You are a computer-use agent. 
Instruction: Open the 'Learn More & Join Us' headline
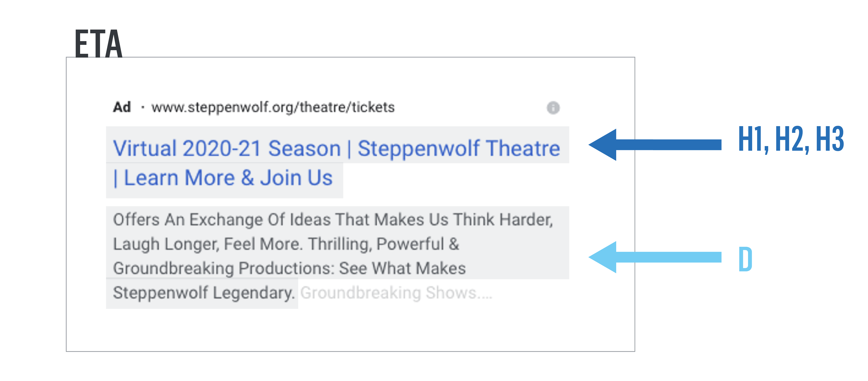(x=228, y=178)
